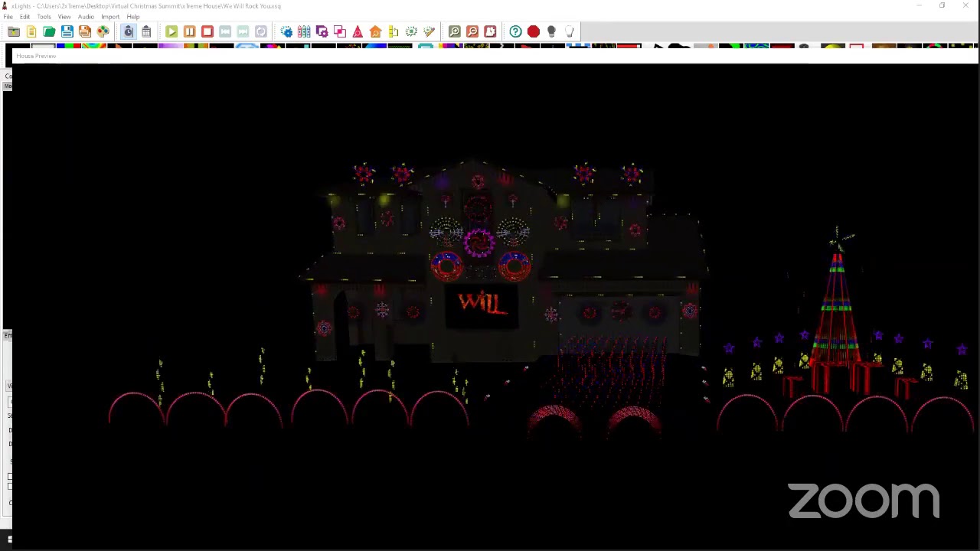Open the File menu
980x551 pixels.
8,17
